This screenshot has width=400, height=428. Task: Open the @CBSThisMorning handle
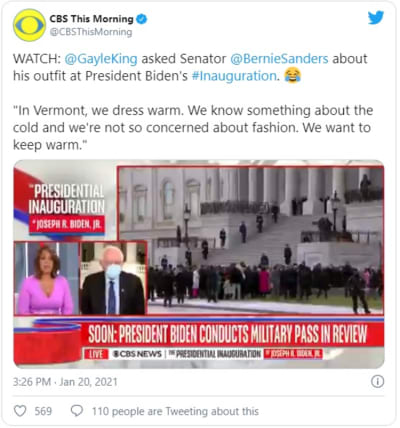pyautogui.click(x=91, y=32)
